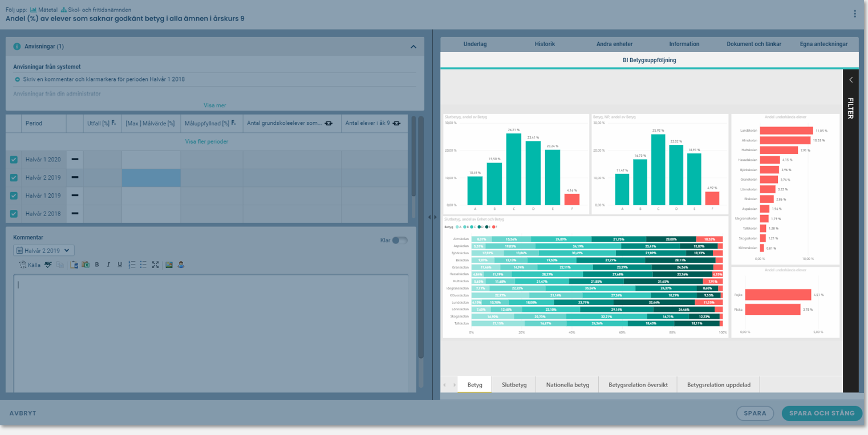Click the FILTER vertical label
This screenshot has height=435, width=868.
click(x=850, y=108)
